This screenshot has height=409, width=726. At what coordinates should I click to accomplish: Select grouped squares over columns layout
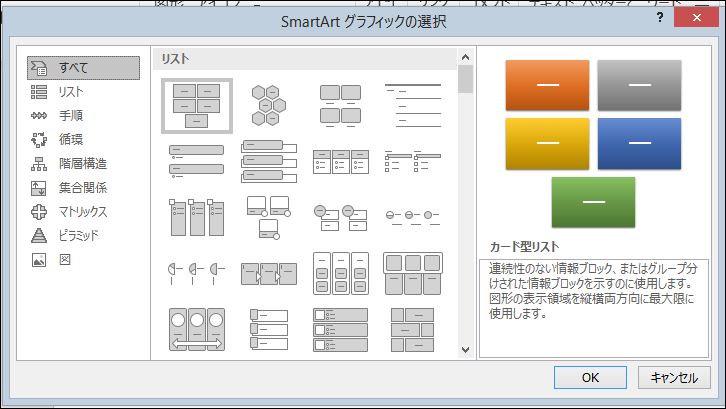click(413, 273)
